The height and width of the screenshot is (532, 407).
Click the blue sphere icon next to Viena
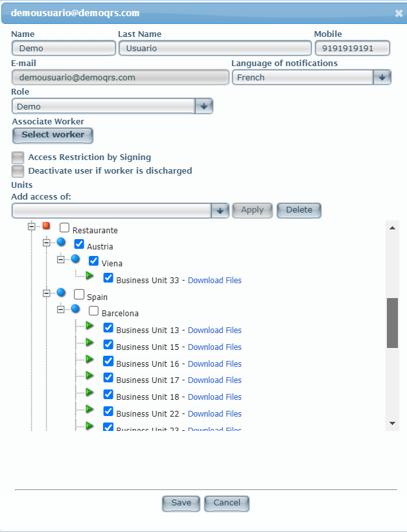(x=75, y=259)
